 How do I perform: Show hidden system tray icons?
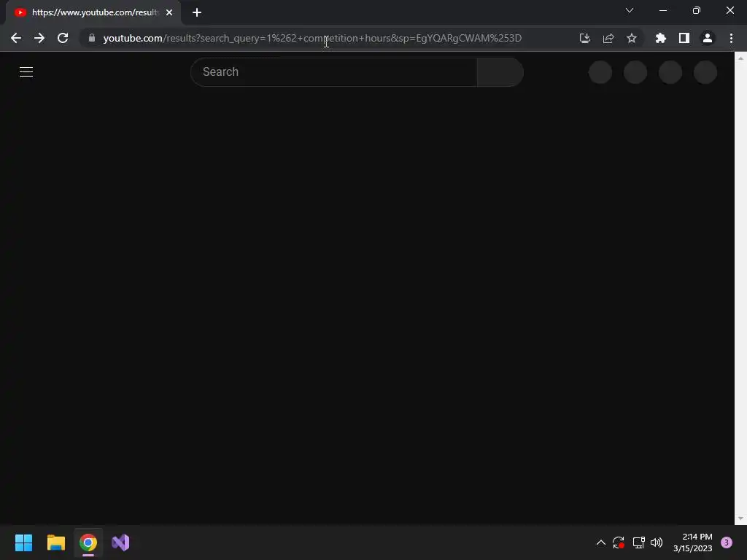pos(601,542)
